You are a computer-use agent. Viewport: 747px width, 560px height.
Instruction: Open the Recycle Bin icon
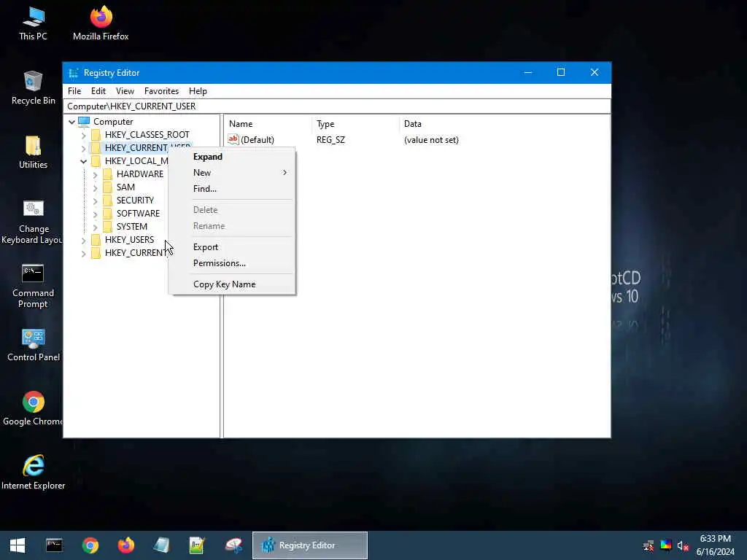pos(33,87)
